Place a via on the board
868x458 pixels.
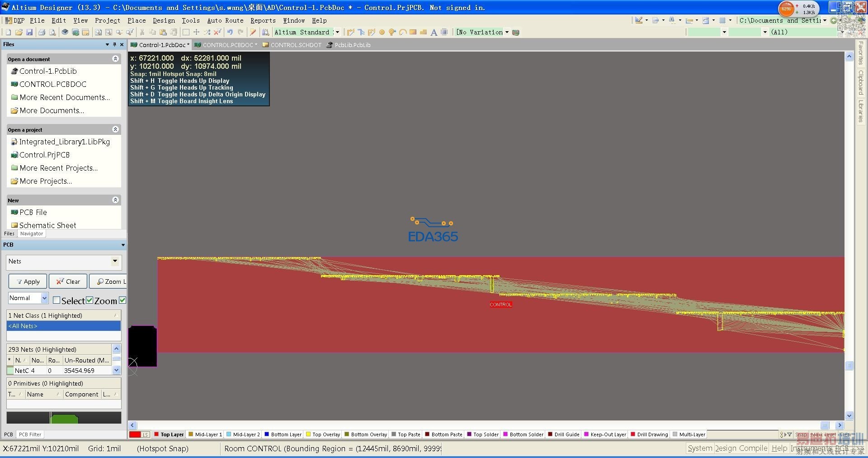point(392,32)
